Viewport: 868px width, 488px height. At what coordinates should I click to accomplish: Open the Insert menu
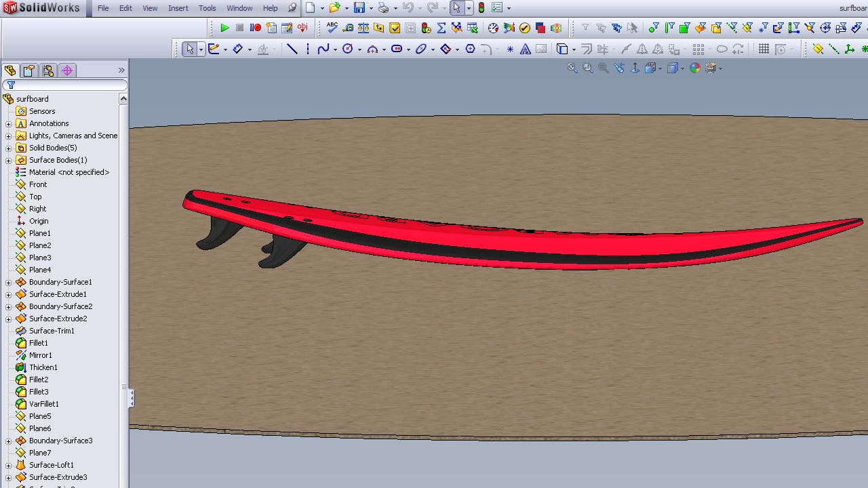point(178,8)
